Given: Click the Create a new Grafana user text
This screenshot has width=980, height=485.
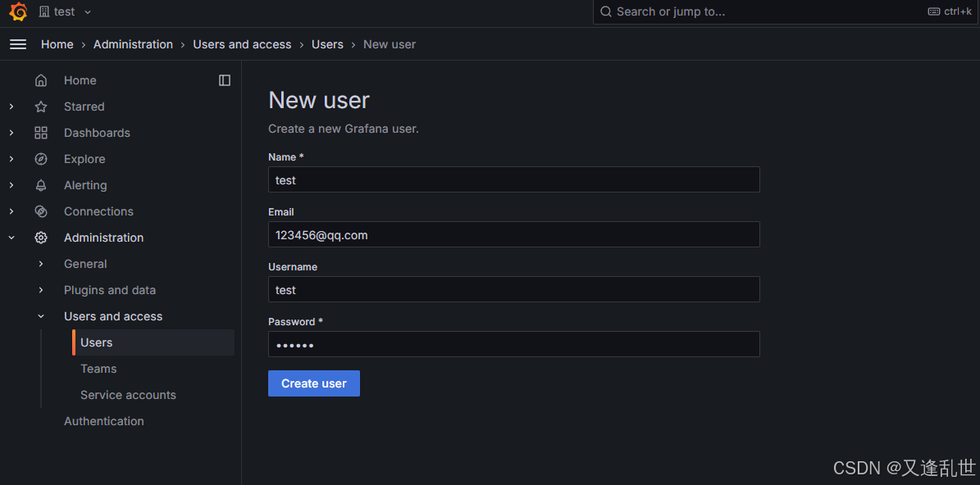Looking at the screenshot, I should tap(343, 129).
